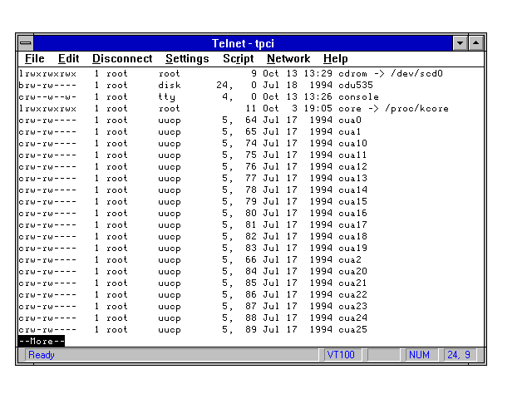The width and height of the screenshot is (532, 399).
Task: Click the maximize arrow button
Action: coord(475,42)
